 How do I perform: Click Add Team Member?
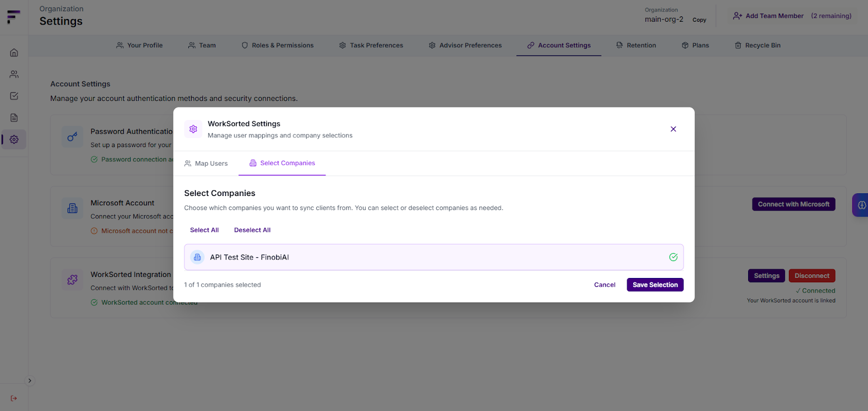tap(769, 16)
